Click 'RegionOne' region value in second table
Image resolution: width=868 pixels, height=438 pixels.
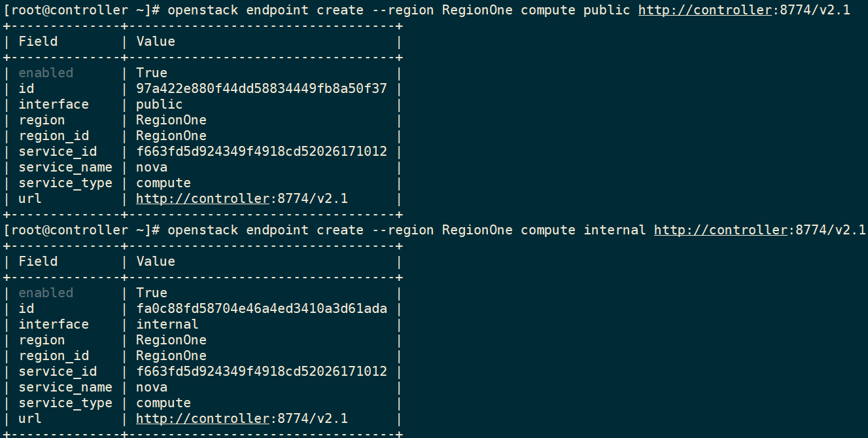[x=171, y=340]
